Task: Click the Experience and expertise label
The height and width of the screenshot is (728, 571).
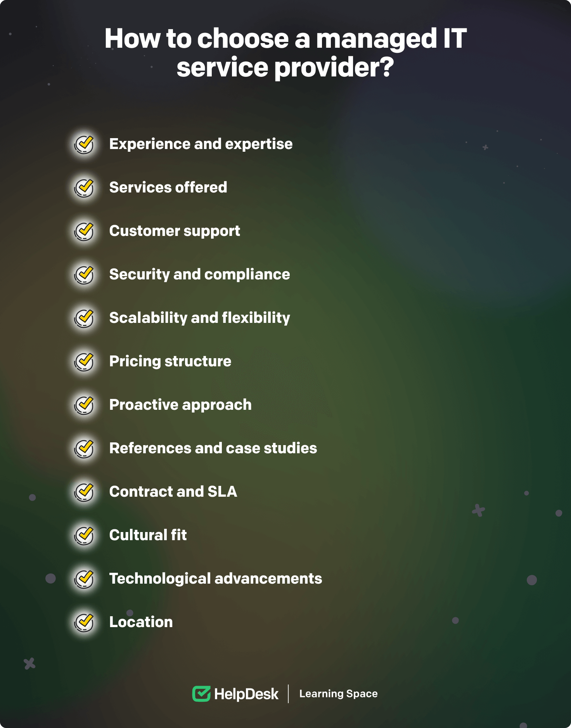Action: (x=201, y=144)
